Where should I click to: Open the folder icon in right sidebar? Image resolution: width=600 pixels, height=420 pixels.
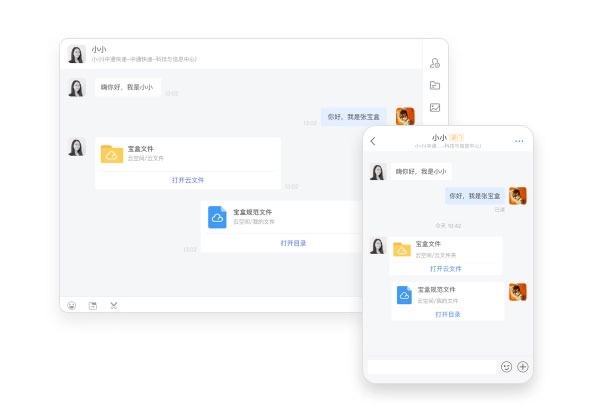point(435,85)
